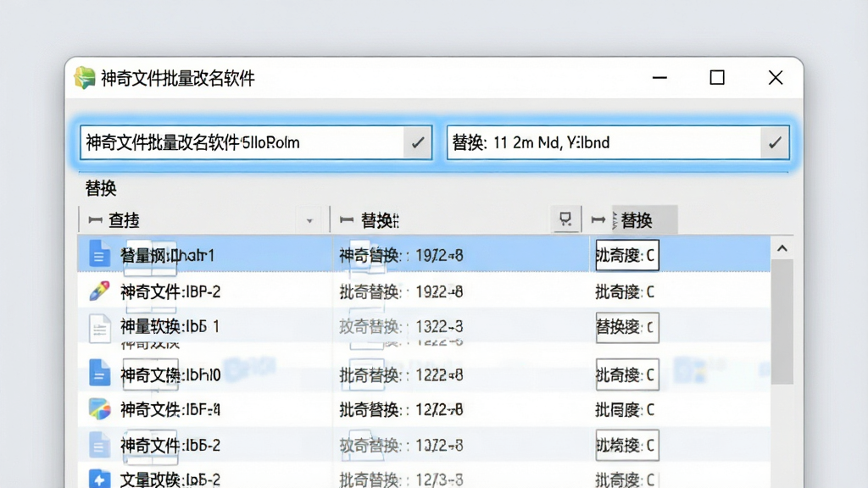Click value 1273-8 in the last row
Screen dimensions: 868x488
click(439, 480)
